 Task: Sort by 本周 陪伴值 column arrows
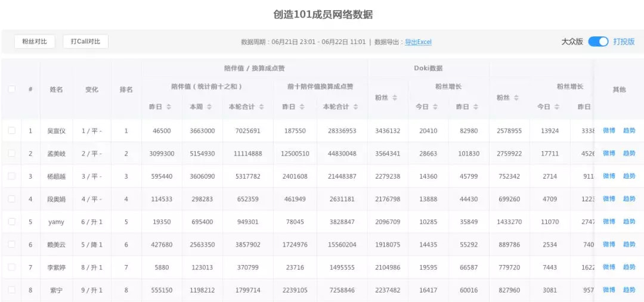pos(209,107)
